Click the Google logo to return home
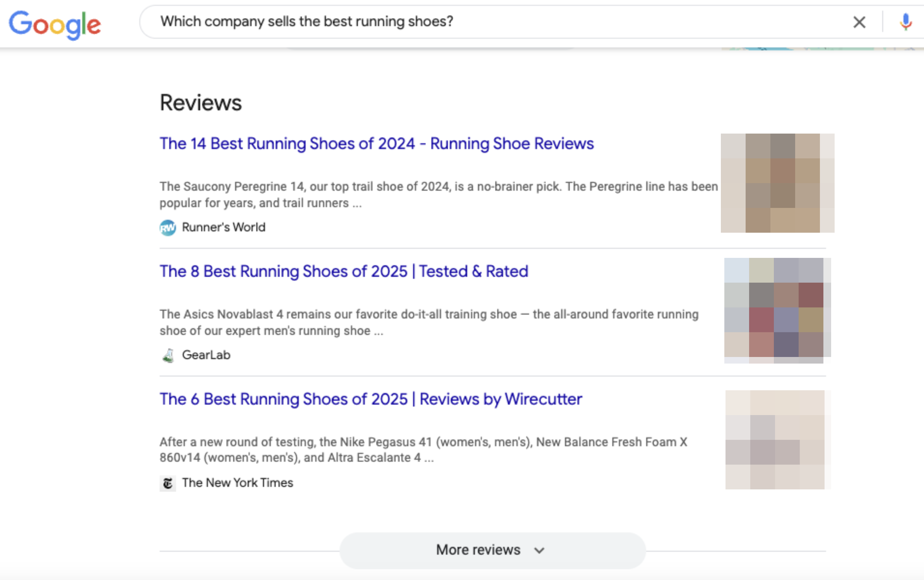This screenshot has width=924, height=580. (x=54, y=24)
